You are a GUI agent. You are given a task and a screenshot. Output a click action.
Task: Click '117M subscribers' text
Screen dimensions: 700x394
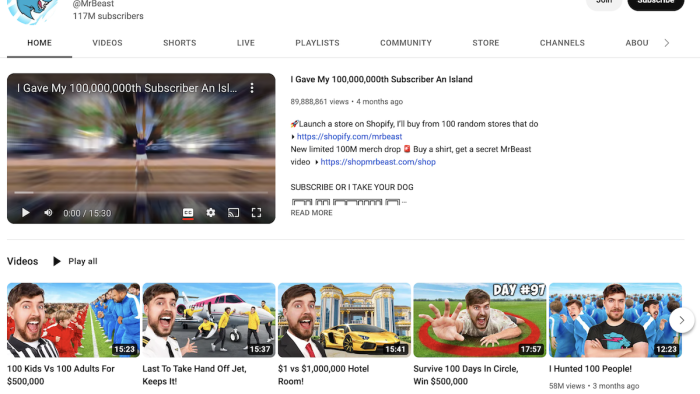tap(108, 16)
